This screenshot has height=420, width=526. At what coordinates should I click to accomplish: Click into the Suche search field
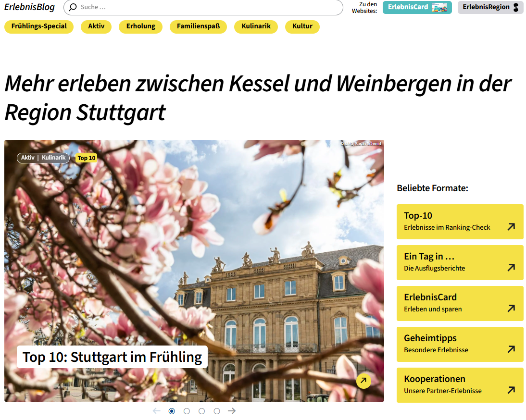[207, 7]
